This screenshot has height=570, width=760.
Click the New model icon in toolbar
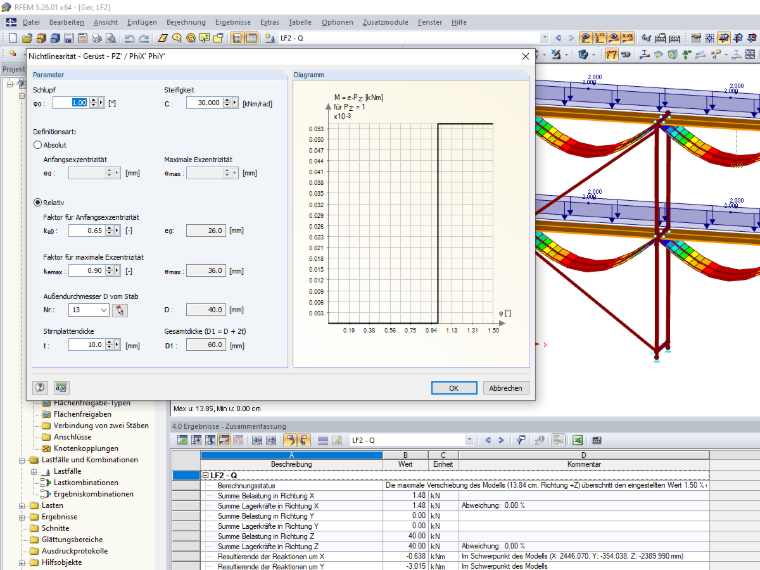[13, 38]
